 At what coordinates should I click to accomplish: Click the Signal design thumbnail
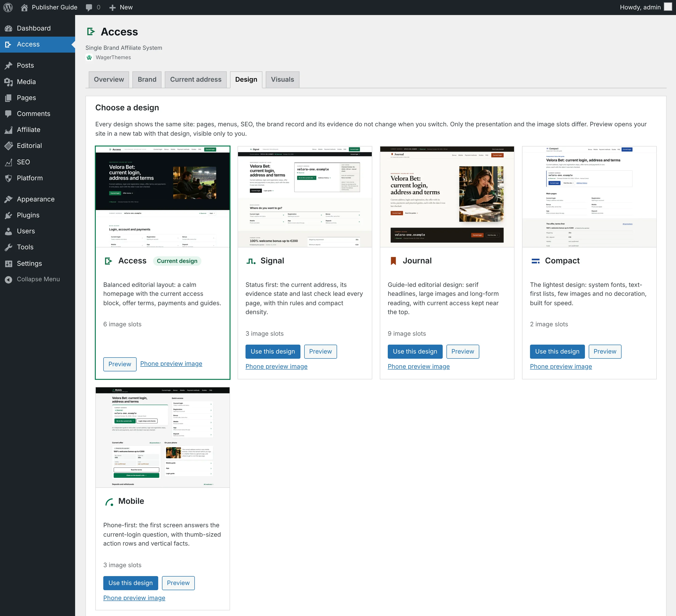click(305, 196)
